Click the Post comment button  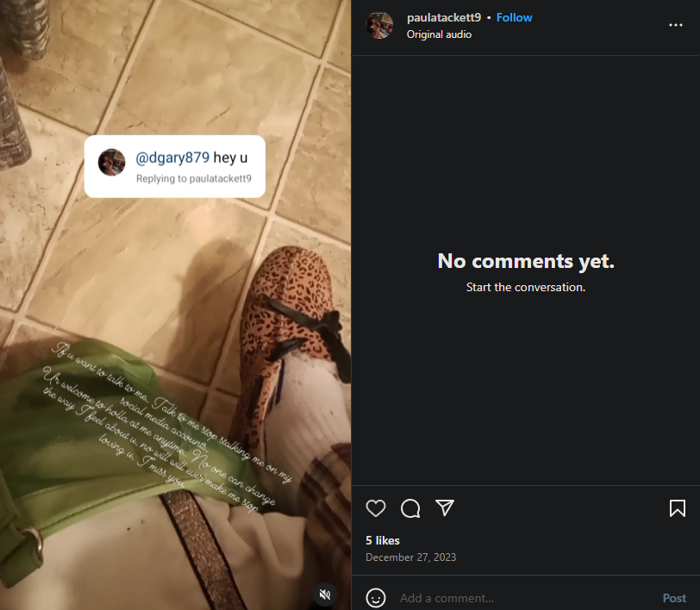point(674,598)
